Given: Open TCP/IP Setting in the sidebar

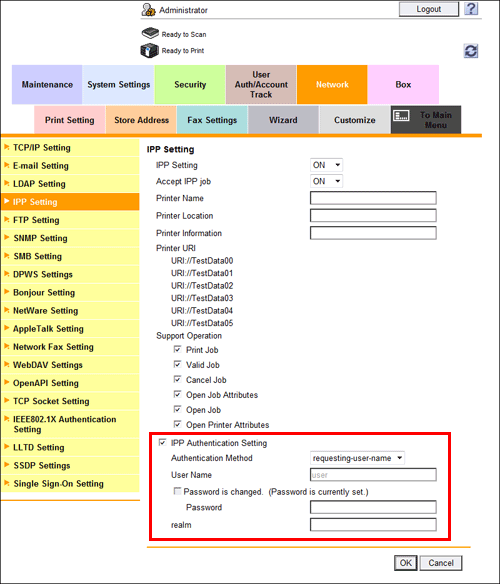Looking at the screenshot, I should tap(70, 148).
